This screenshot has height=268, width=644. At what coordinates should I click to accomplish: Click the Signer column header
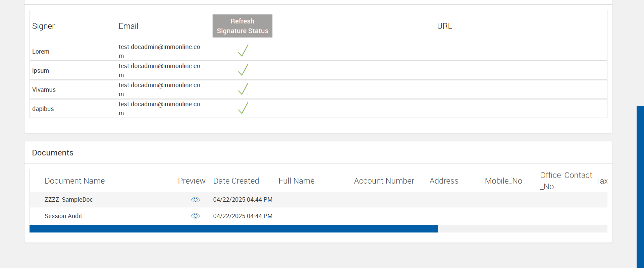(43, 26)
